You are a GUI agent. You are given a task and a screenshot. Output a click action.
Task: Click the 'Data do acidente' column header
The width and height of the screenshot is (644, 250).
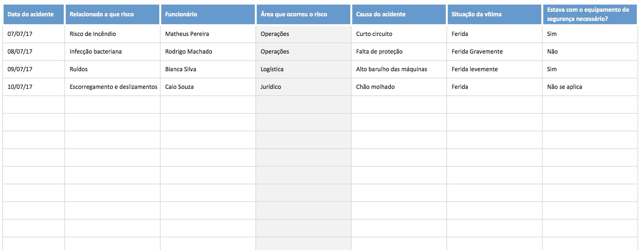click(x=33, y=14)
